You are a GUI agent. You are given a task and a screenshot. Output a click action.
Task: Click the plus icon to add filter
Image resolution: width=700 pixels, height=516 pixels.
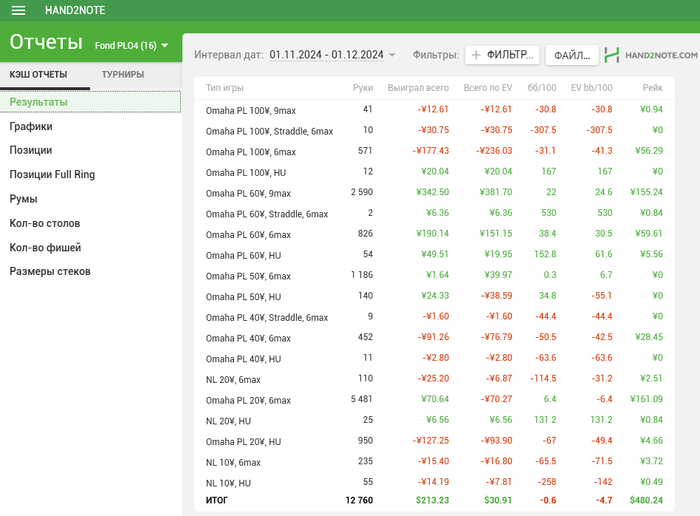pos(476,55)
